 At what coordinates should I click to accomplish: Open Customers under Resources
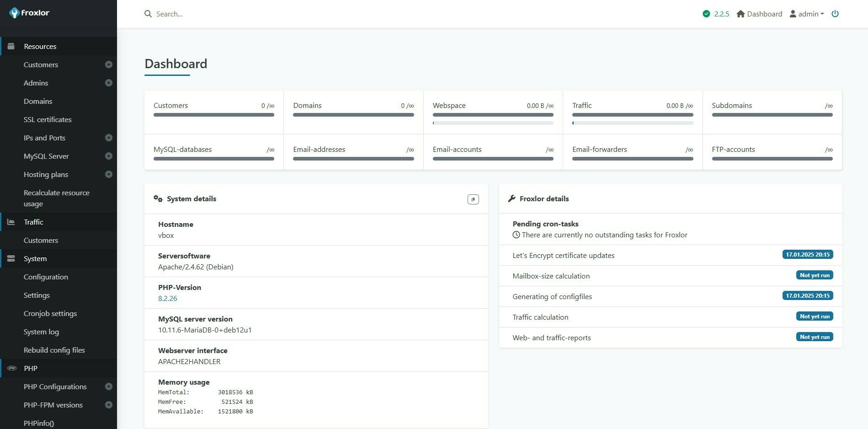coord(41,64)
